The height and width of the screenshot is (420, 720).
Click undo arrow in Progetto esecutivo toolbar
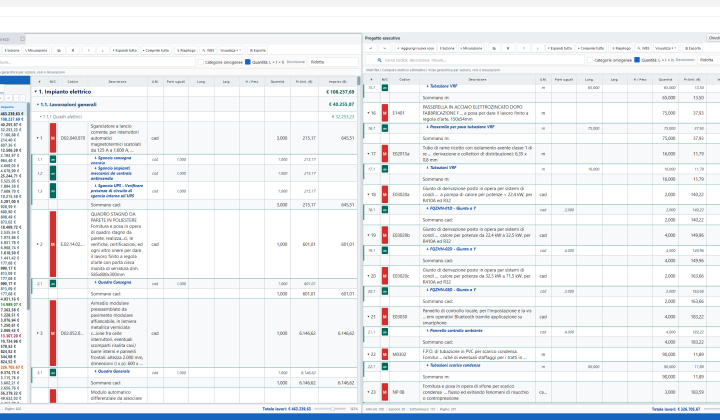[371, 48]
